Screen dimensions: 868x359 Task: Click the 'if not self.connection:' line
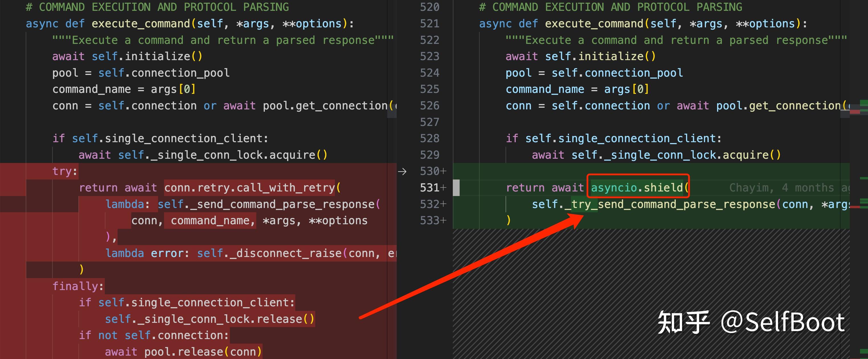(154, 335)
